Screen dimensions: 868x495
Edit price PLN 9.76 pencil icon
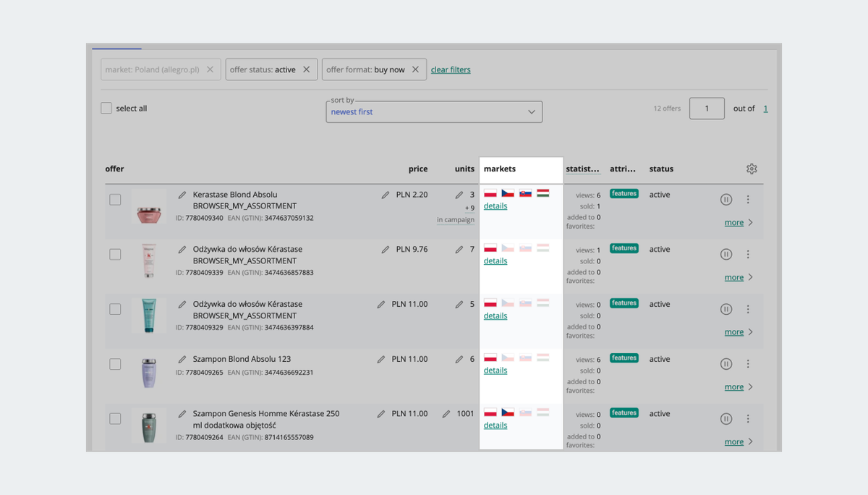point(386,250)
